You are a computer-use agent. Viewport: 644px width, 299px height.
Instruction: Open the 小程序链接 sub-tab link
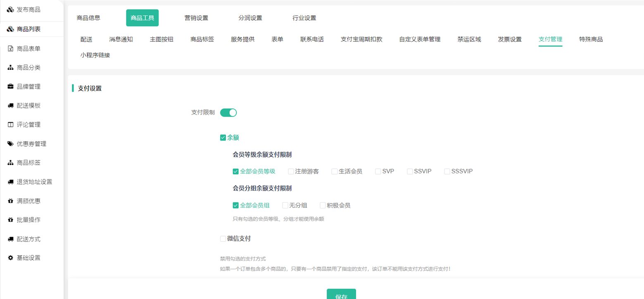tap(95, 55)
